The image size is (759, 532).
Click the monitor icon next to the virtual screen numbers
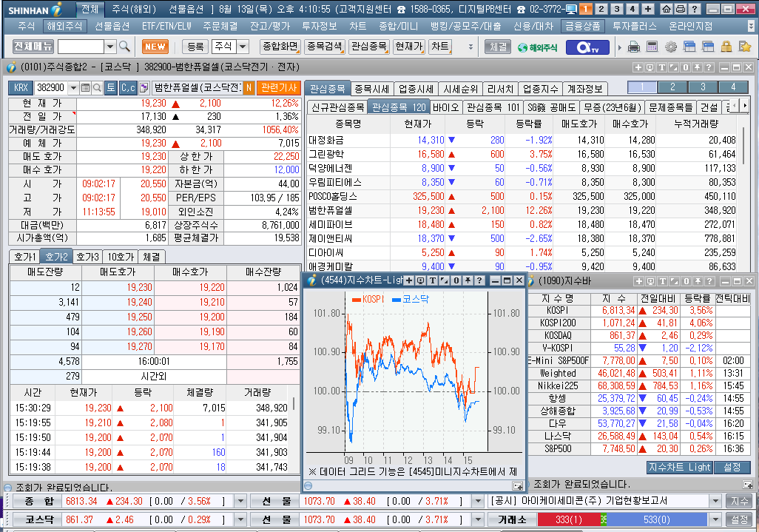(x=571, y=9)
